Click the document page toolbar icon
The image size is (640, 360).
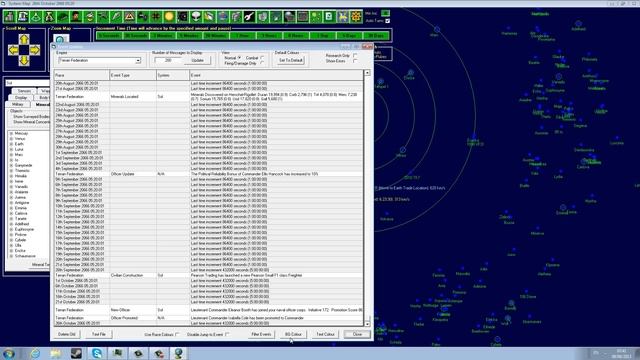(x=329, y=17)
